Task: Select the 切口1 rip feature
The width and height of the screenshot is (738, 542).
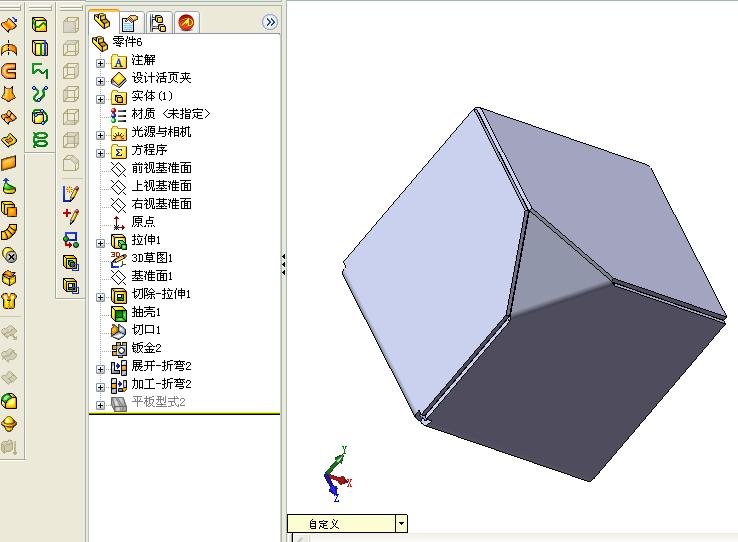Action: [136, 330]
